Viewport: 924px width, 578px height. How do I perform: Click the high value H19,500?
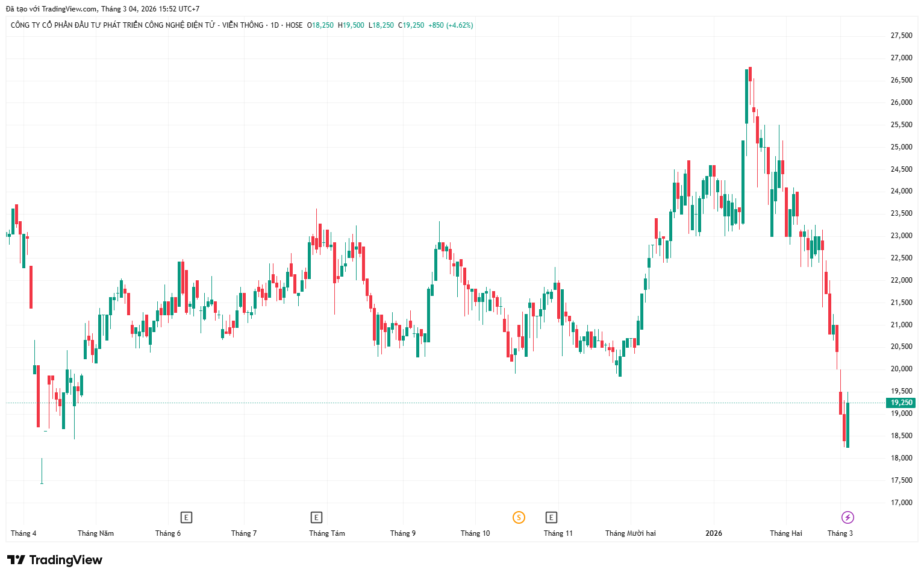tap(351, 25)
